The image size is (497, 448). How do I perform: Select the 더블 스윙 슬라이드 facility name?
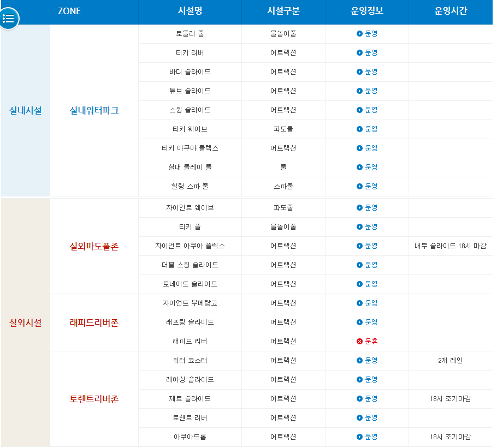pyautogui.click(x=190, y=265)
